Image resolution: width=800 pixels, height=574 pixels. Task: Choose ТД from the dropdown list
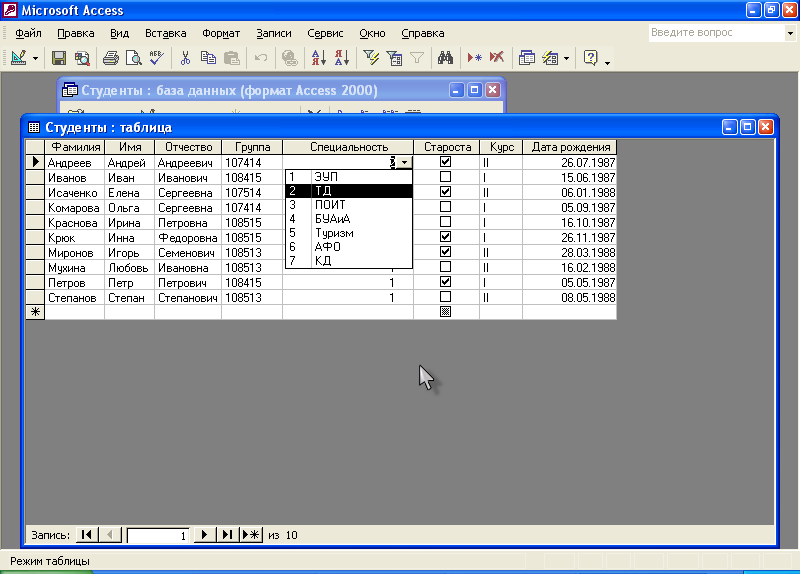point(348,191)
